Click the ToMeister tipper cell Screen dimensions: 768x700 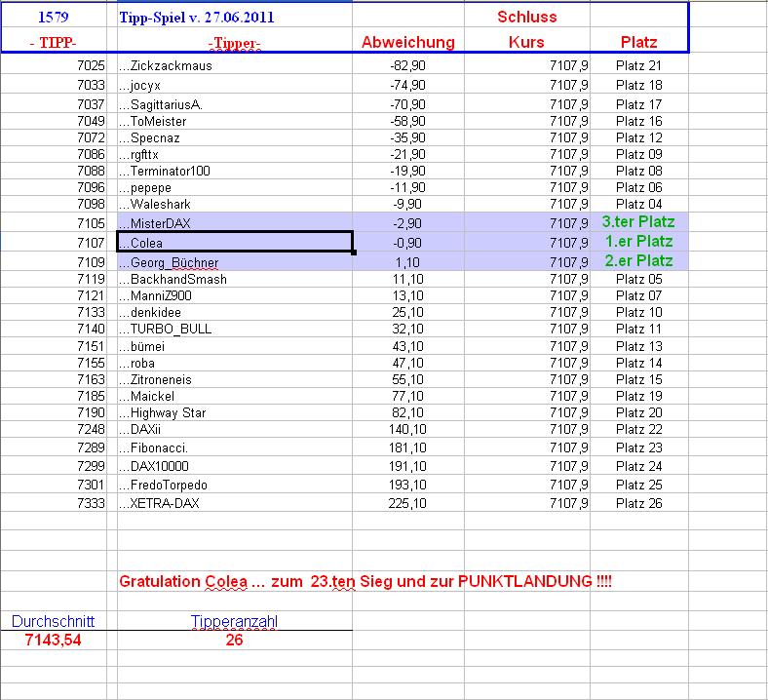pyautogui.click(x=235, y=121)
